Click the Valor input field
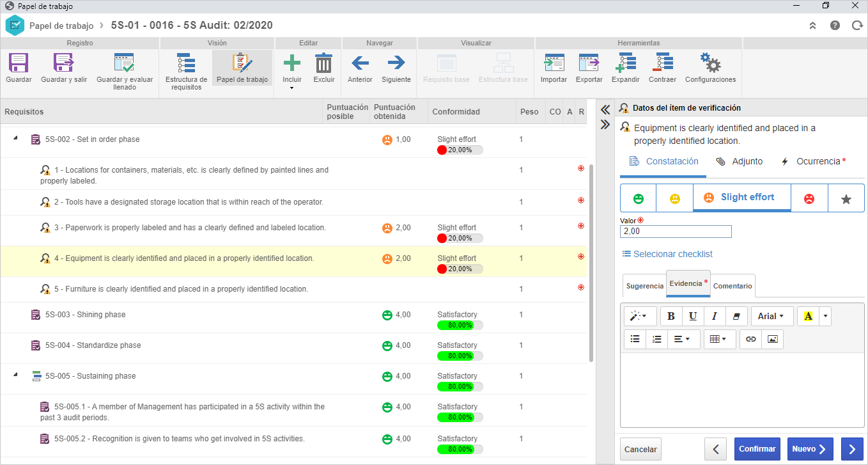The height and width of the screenshot is (465, 868). coord(676,232)
